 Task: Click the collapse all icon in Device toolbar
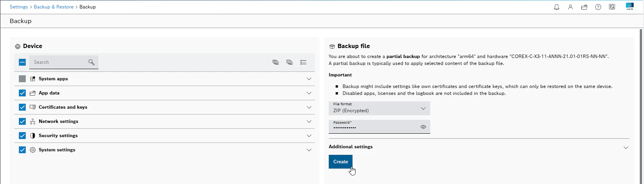tap(290, 62)
